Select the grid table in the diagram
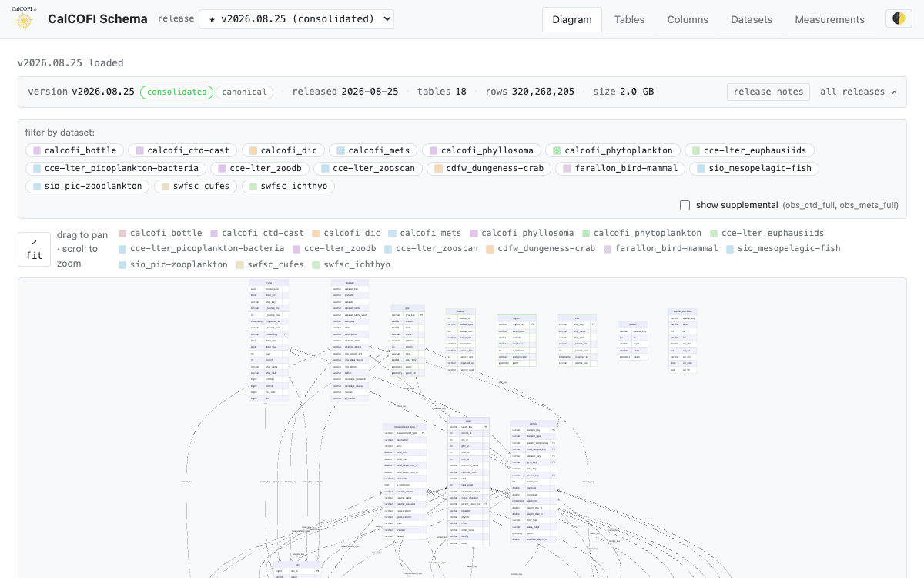The height and width of the screenshot is (578, 924). (407, 341)
